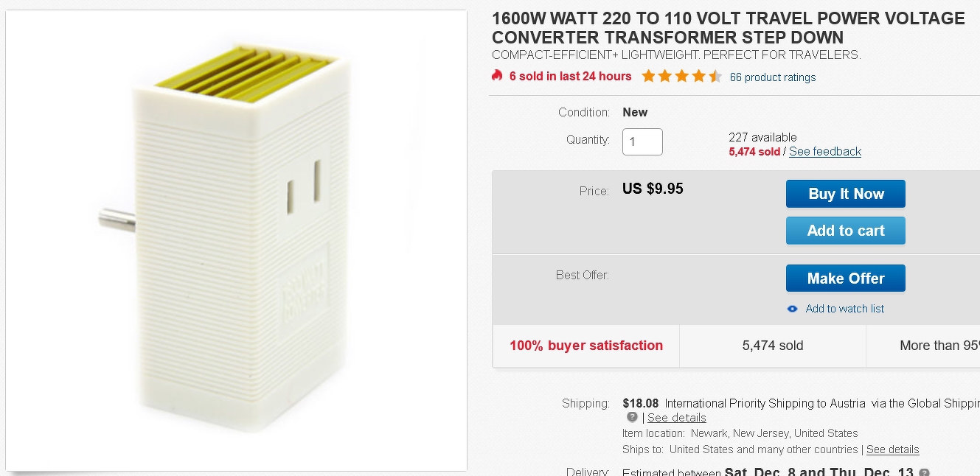Open See details beside Ships to
This screenshot has height=476, width=980.
point(893,449)
